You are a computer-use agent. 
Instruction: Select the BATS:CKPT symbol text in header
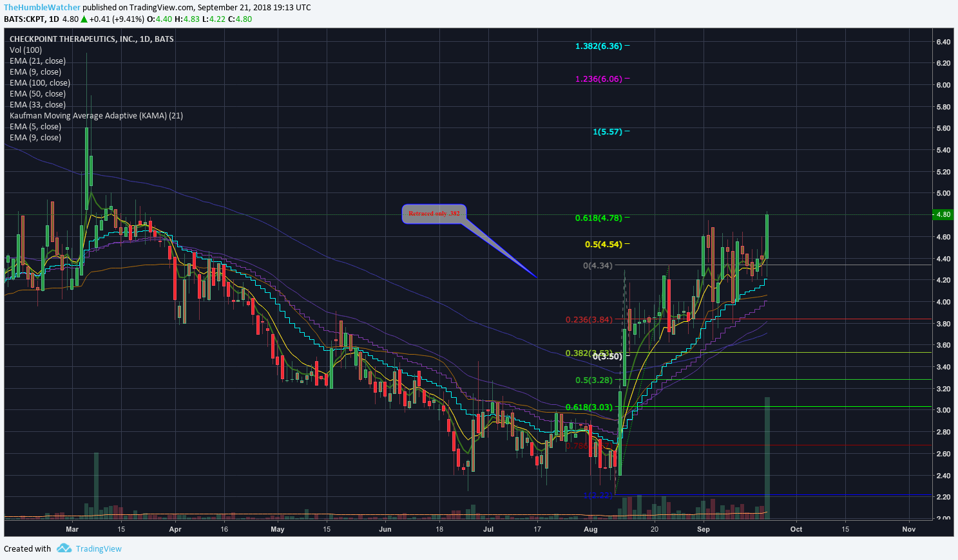click(x=24, y=19)
